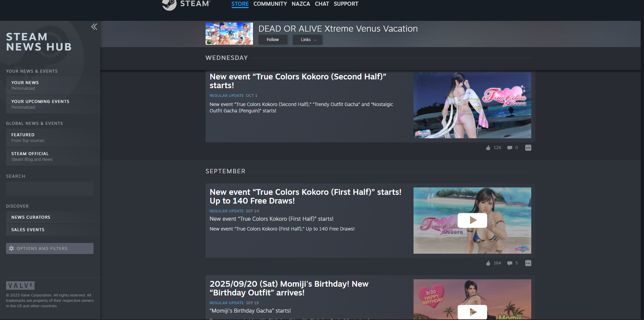Open the Featured news section
Screen dimensions: 644x320
click(x=53, y=138)
